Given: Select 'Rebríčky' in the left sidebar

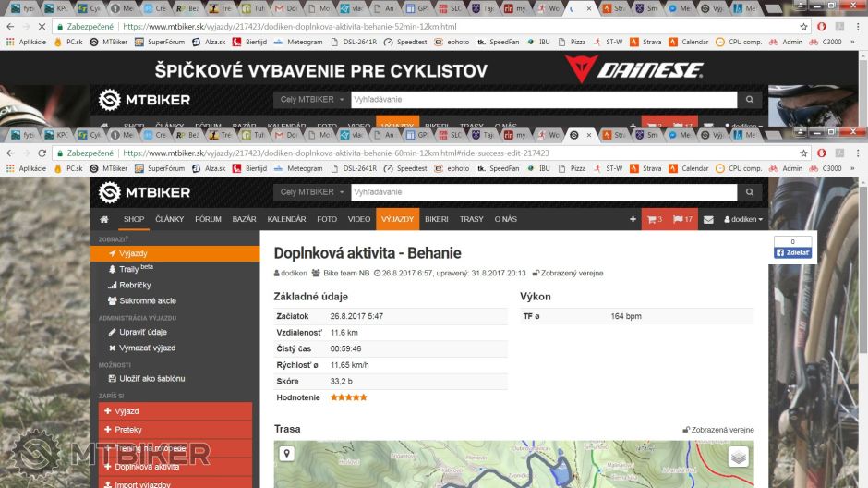Looking at the screenshot, I should point(135,285).
